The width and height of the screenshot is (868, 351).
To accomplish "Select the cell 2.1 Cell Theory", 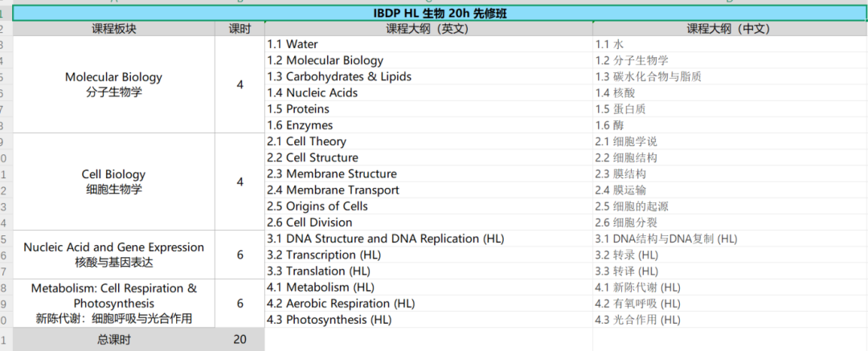I will tap(428, 141).
